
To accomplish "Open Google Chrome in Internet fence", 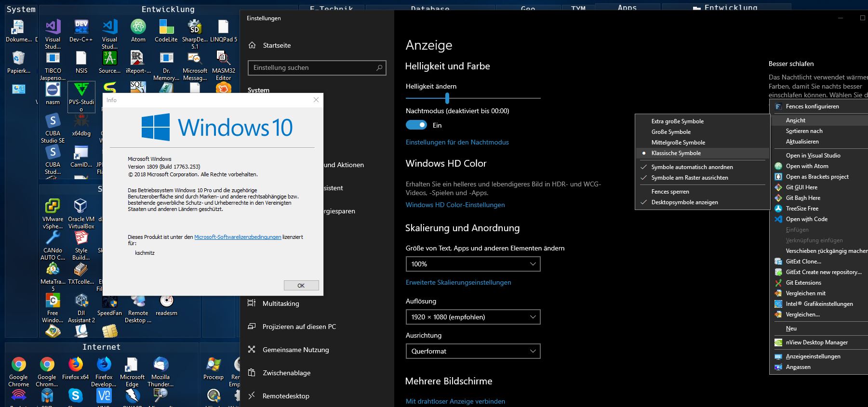I will coord(18,372).
